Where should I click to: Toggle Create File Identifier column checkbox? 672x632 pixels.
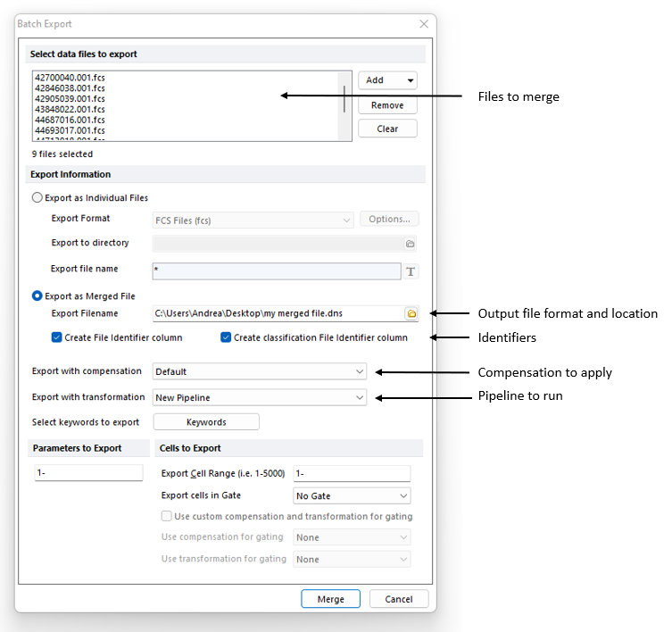point(57,337)
